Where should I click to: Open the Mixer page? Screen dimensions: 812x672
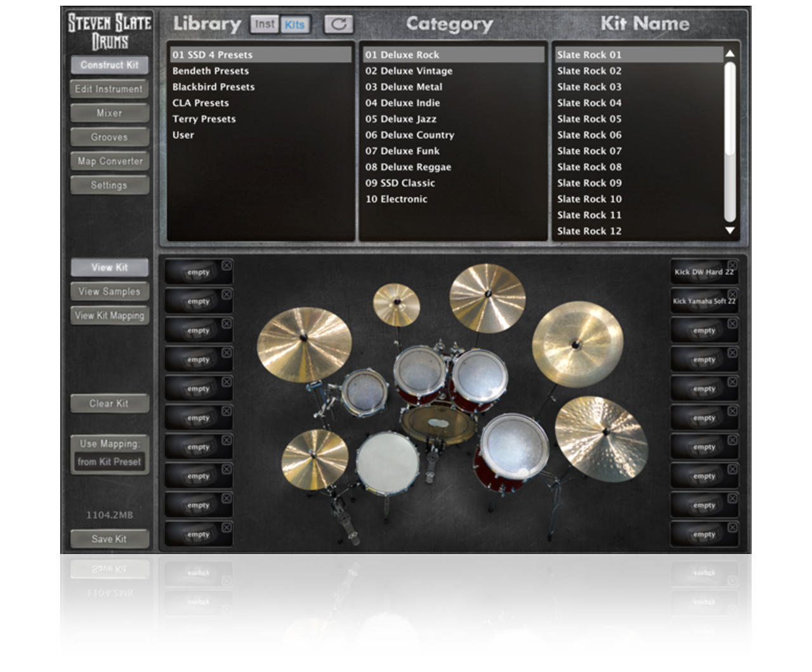pyautogui.click(x=109, y=113)
